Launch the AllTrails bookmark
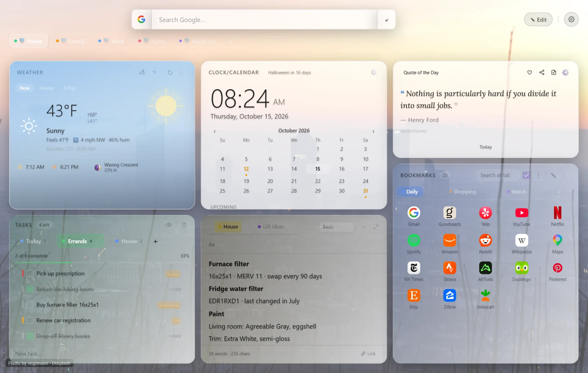Image resolution: width=588 pixels, height=373 pixels. point(485,268)
